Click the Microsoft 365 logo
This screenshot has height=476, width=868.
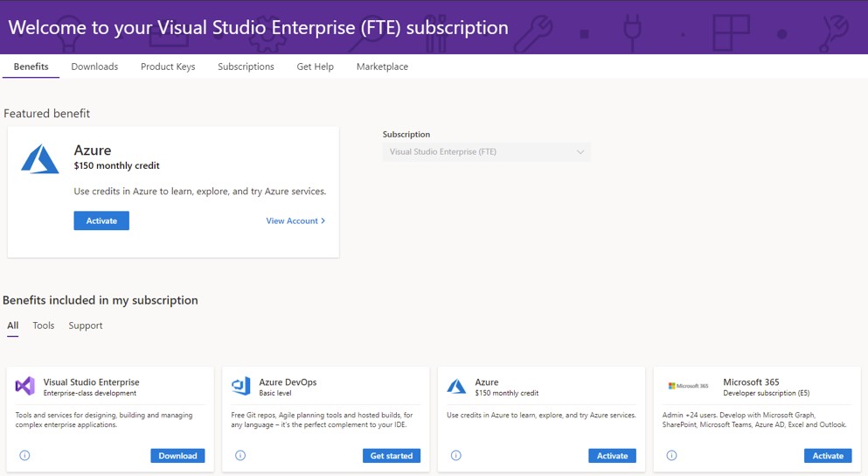point(688,386)
